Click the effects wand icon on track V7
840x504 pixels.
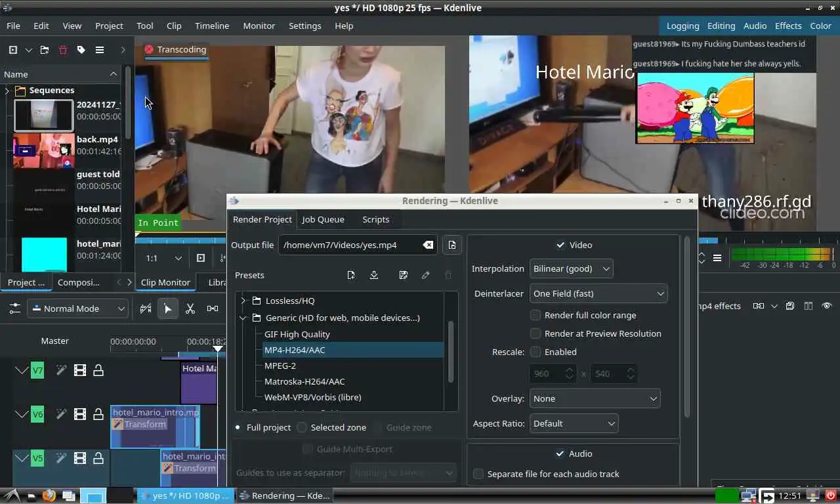tap(61, 370)
